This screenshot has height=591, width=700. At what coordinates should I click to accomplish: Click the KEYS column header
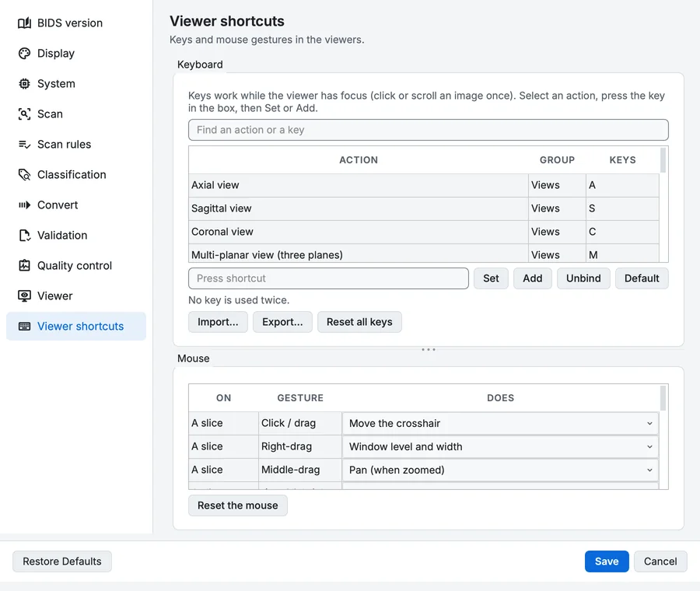pos(622,159)
